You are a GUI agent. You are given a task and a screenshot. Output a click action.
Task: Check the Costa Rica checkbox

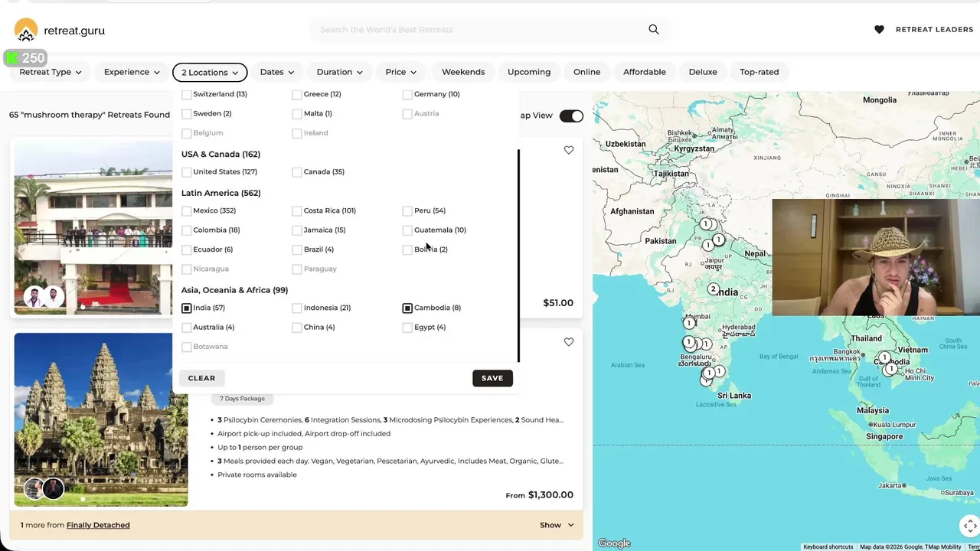297,210
